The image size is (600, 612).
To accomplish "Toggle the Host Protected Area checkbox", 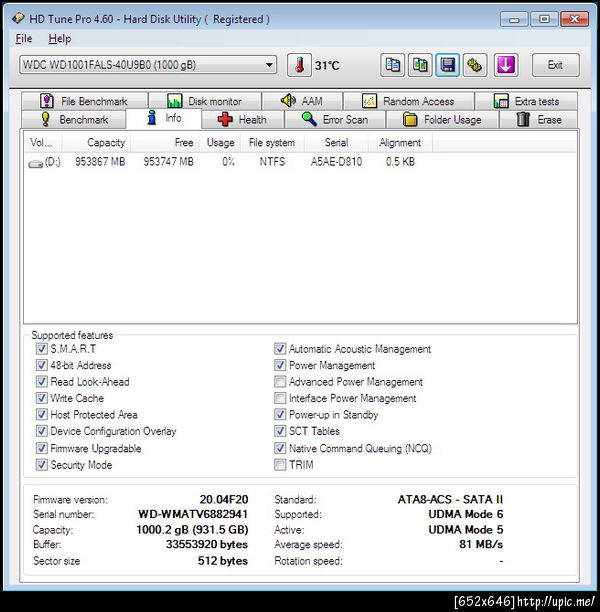I will coord(41,414).
